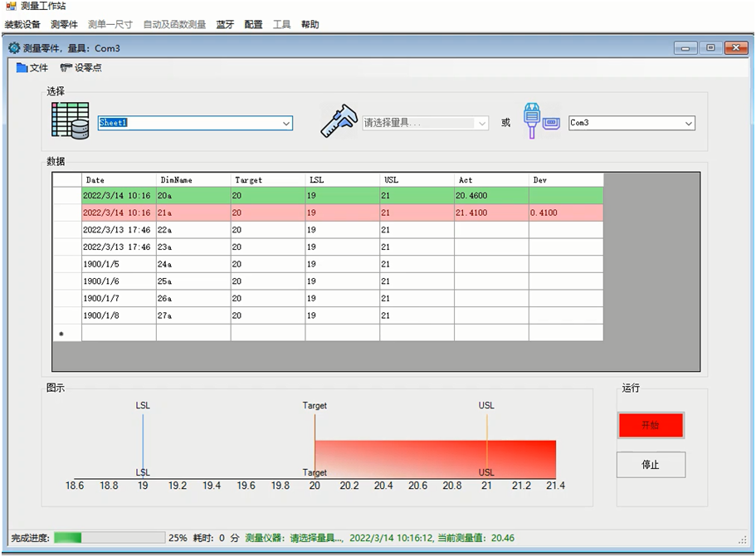756x557 pixels.
Task: Select the Act cell of row 22a
Action: tap(490, 230)
